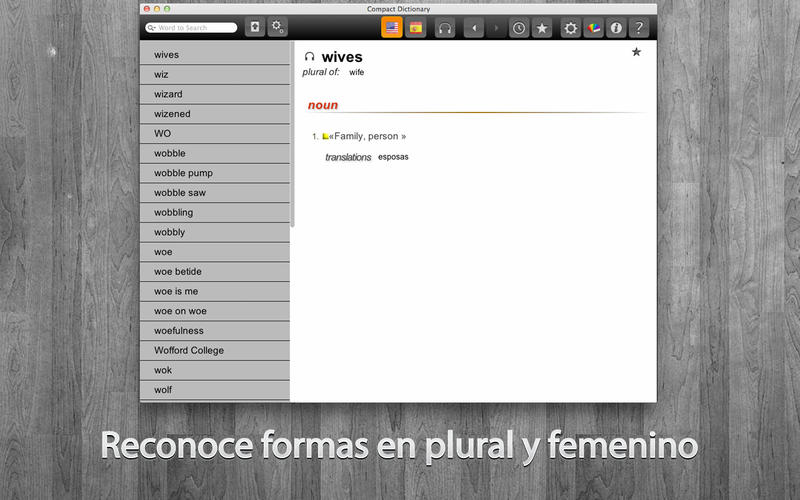Image resolution: width=800 pixels, height=500 pixels.
Task: Click the green zoom window button
Action: coord(167,9)
